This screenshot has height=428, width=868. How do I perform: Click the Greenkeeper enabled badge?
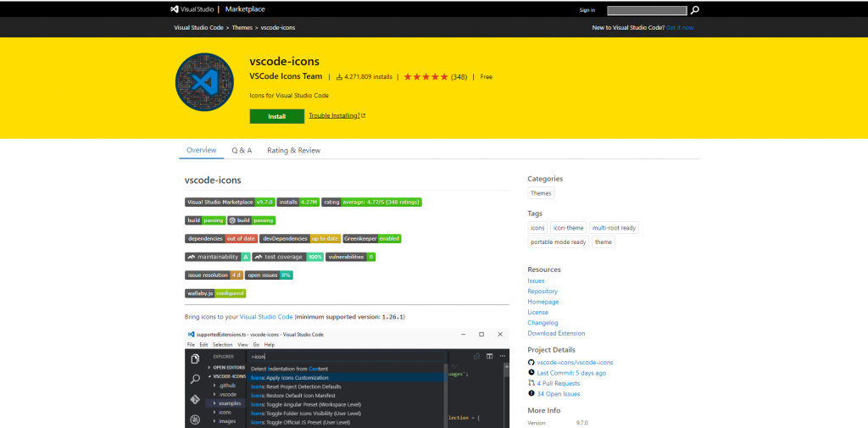tap(372, 239)
